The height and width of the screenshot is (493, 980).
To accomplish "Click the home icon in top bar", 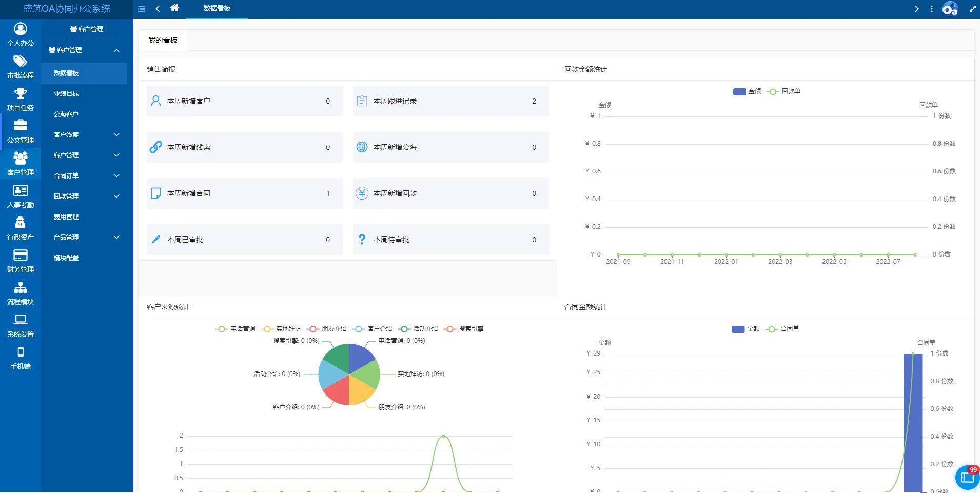I will pos(174,8).
